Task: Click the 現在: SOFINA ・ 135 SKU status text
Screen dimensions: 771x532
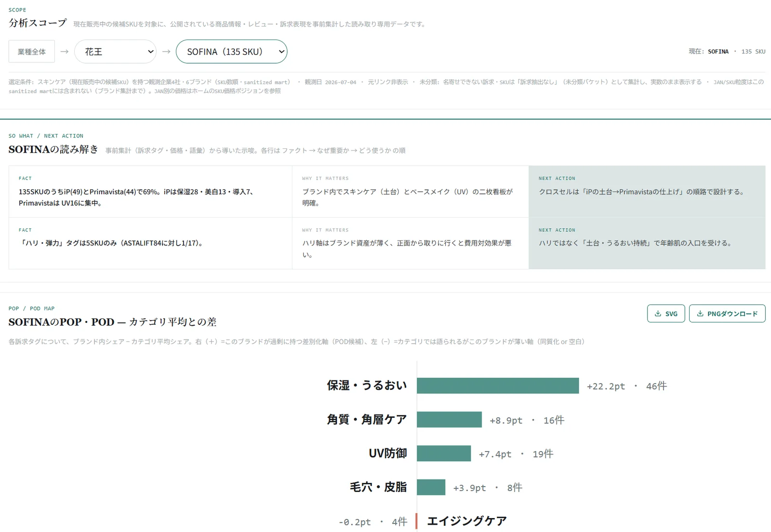Action: tap(727, 52)
